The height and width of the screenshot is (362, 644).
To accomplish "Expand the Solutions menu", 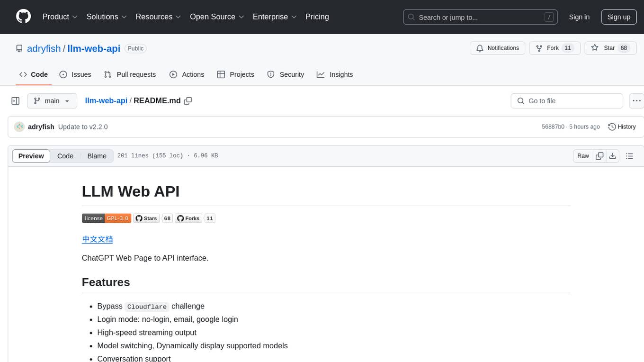I will click(107, 17).
